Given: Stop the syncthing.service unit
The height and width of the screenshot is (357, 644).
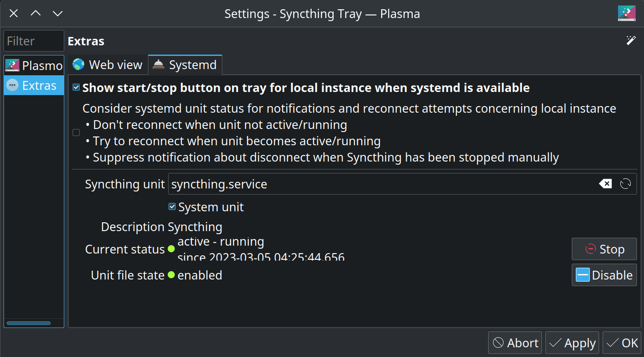Looking at the screenshot, I should 604,249.
